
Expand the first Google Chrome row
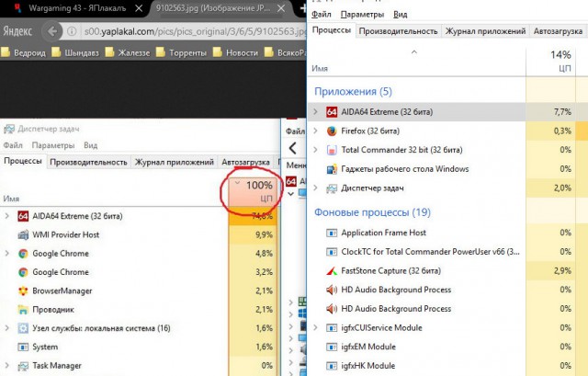coord(6,254)
